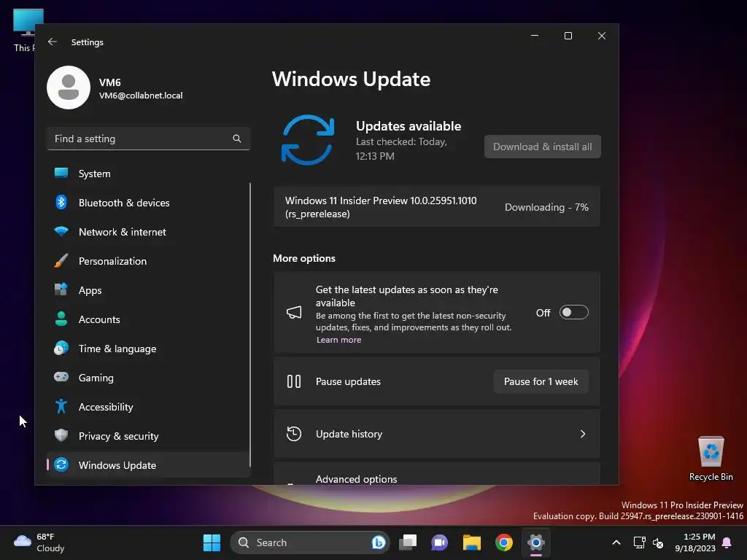Select the Windows Update sidebar entry
The width and height of the screenshot is (747, 560).
(x=148, y=464)
